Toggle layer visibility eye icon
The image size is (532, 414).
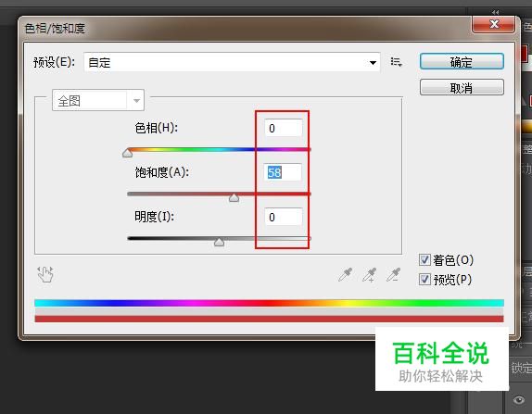pyautogui.click(x=519, y=400)
